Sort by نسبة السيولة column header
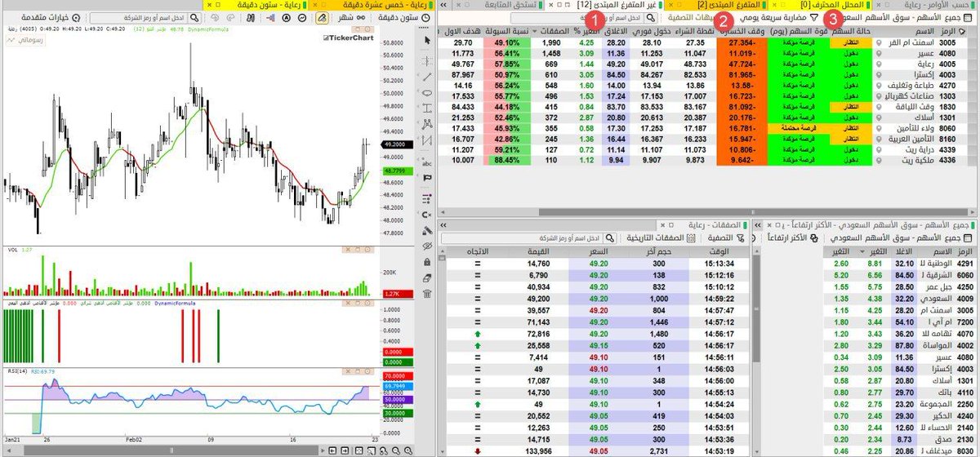The width and height of the screenshot is (980, 457). [508, 30]
